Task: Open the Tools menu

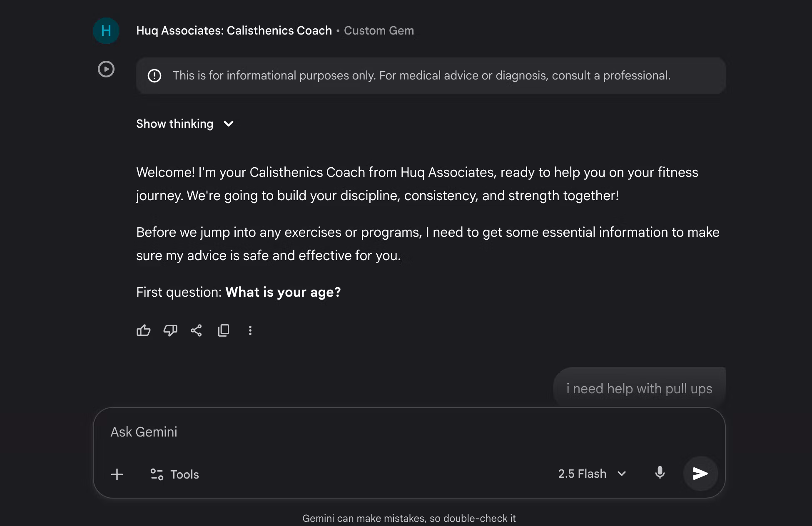Action: (x=175, y=474)
